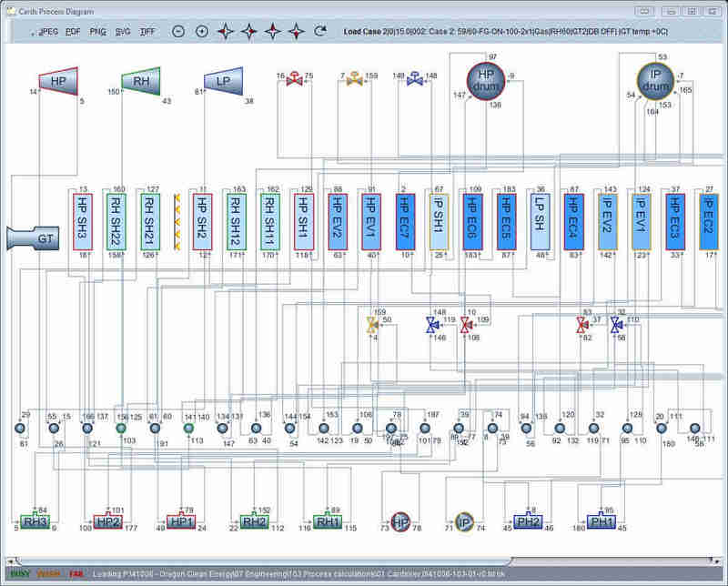Select the HP SH1 heat exchanger

(x=304, y=222)
